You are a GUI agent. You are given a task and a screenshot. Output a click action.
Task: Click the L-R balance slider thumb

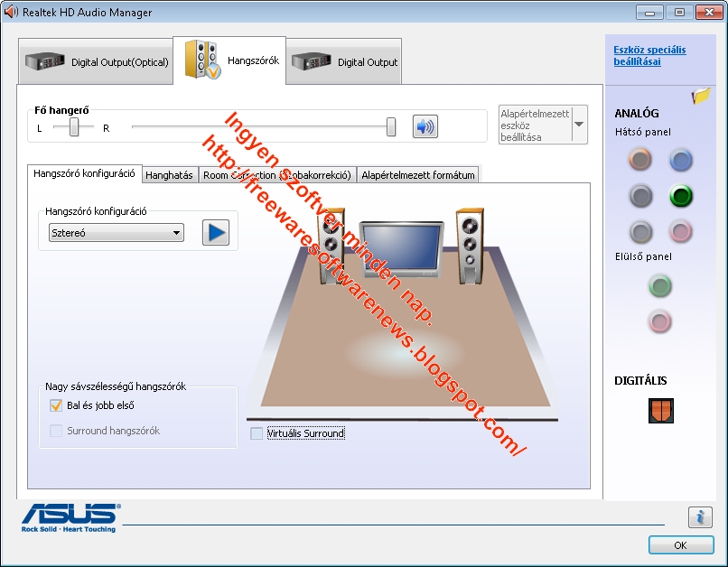tap(74, 126)
